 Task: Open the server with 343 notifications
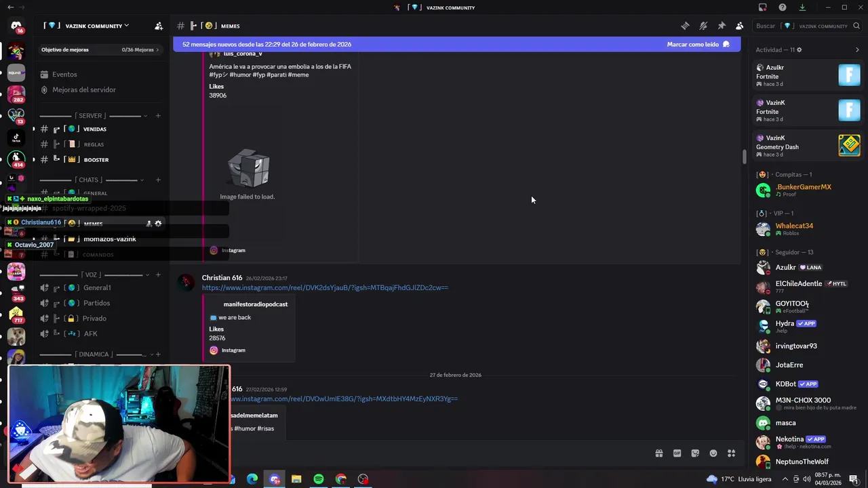pos(16,292)
